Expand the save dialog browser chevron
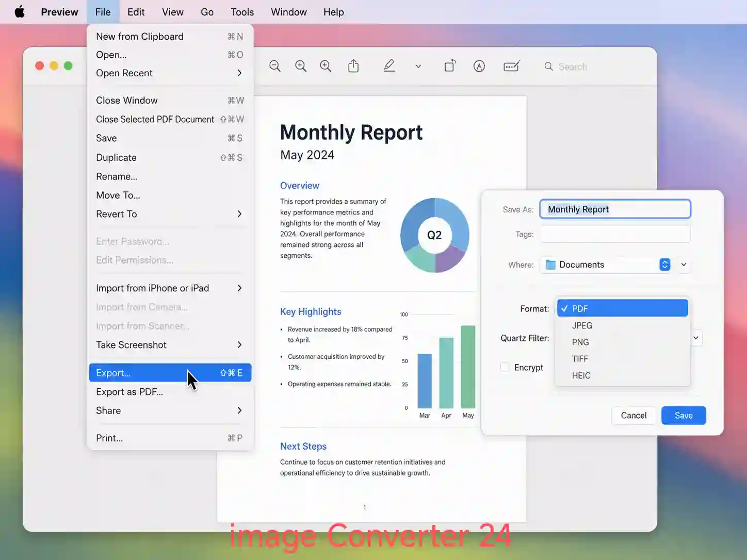 684,265
